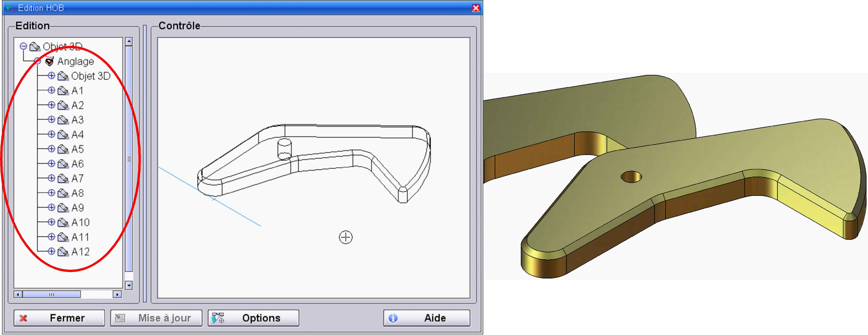Screen dimensions: 868x335
Task: Click the shape icon beside A12
Action: pos(63,252)
